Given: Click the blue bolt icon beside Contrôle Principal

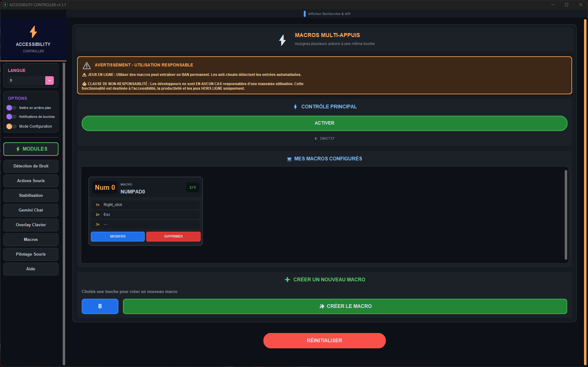Looking at the screenshot, I should click(x=295, y=107).
